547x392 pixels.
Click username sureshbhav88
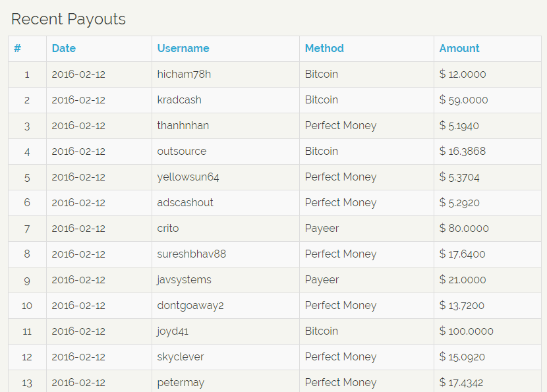(x=192, y=254)
